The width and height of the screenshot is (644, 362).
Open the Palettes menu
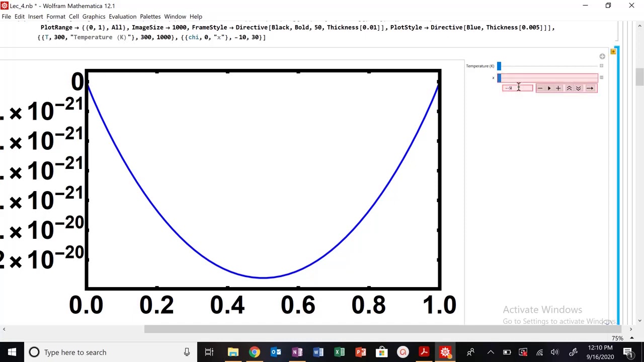pos(150,17)
